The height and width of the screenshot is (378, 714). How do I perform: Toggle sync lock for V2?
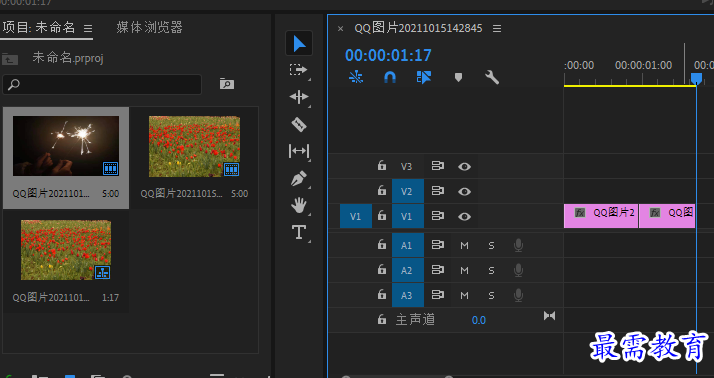pyautogui.click(x=438, y=191)
